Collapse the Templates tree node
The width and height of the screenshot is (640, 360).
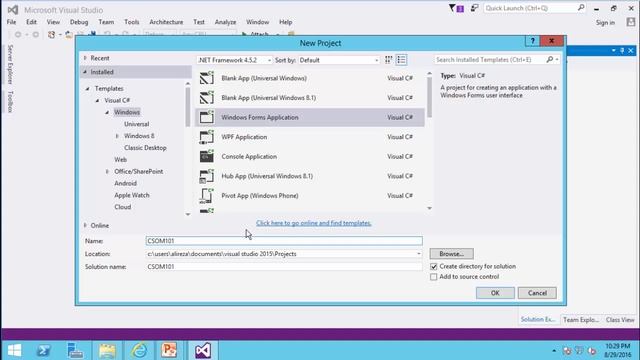pyautogui.click(x=87, y=88)
